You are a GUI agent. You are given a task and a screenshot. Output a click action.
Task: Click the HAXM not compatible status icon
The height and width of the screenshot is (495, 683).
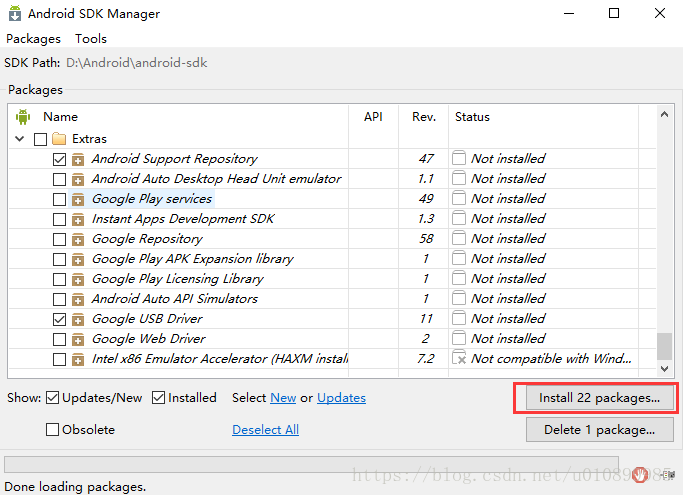pyautogui.click(x=459, y=358)
